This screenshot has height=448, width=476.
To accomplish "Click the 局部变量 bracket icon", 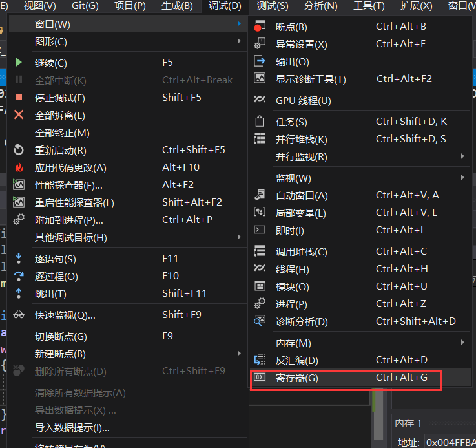I will [260, 212].
